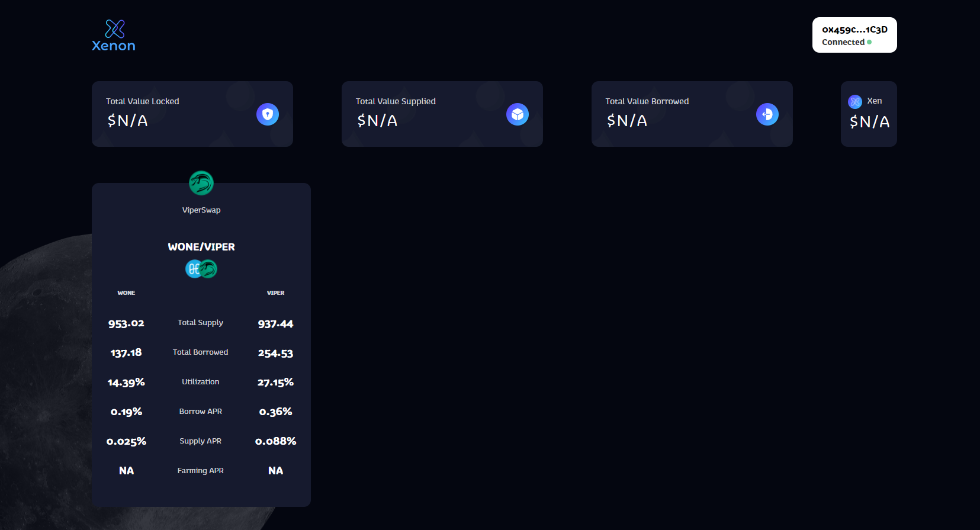Click the Farming APR row label
The image size is (980, 530).
click(201, 471)
